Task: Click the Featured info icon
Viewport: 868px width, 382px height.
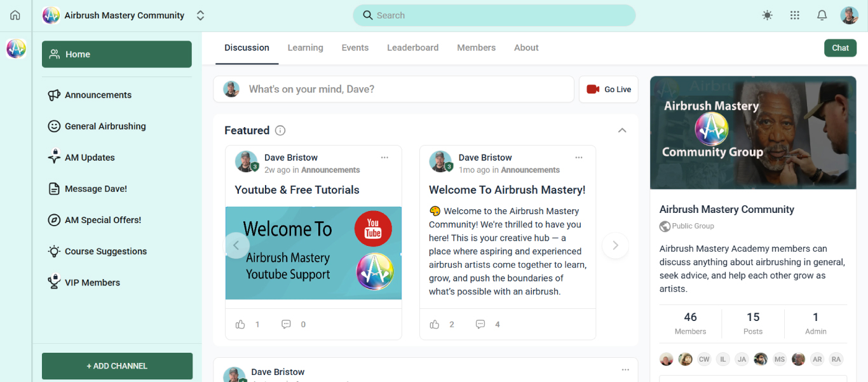Action: tap(280, 130)
